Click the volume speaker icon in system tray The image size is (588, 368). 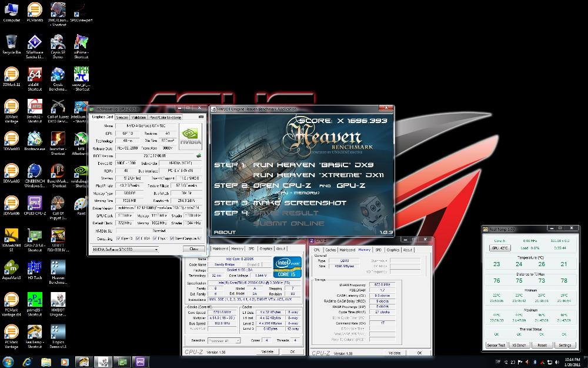click(x=557, y=362)
